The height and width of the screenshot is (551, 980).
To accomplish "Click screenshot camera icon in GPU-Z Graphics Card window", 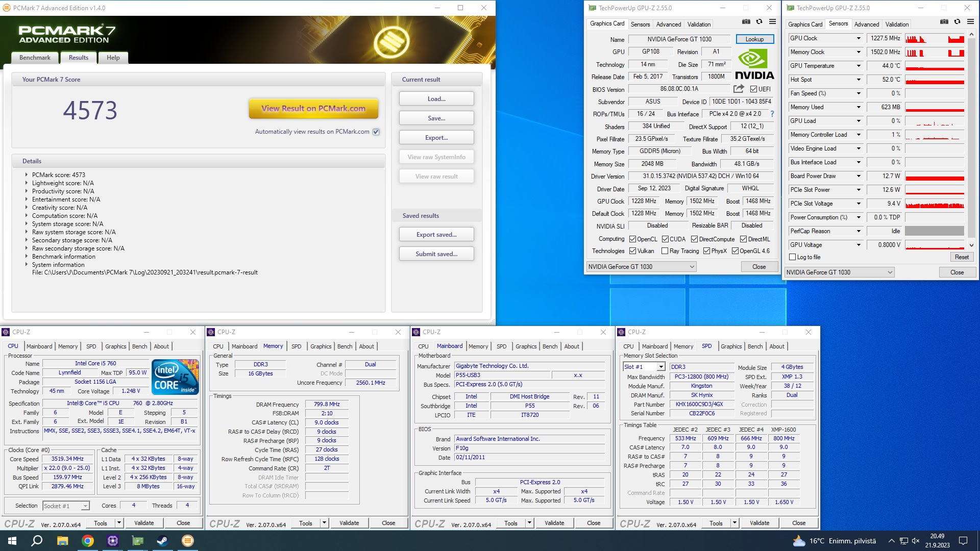I will (x=746, y=22).
